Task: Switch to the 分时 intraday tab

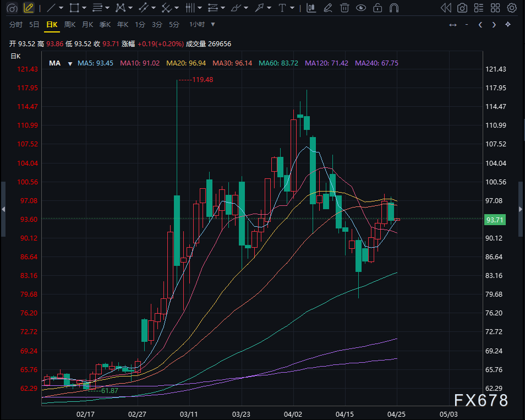Action: pyautogui.click(x=16, y=25)
